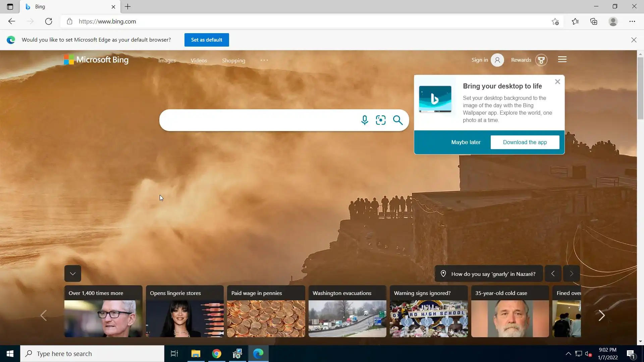644x362 pixels.
Task: Open the Edge Favorites list icon
Action: pos(575,21)
